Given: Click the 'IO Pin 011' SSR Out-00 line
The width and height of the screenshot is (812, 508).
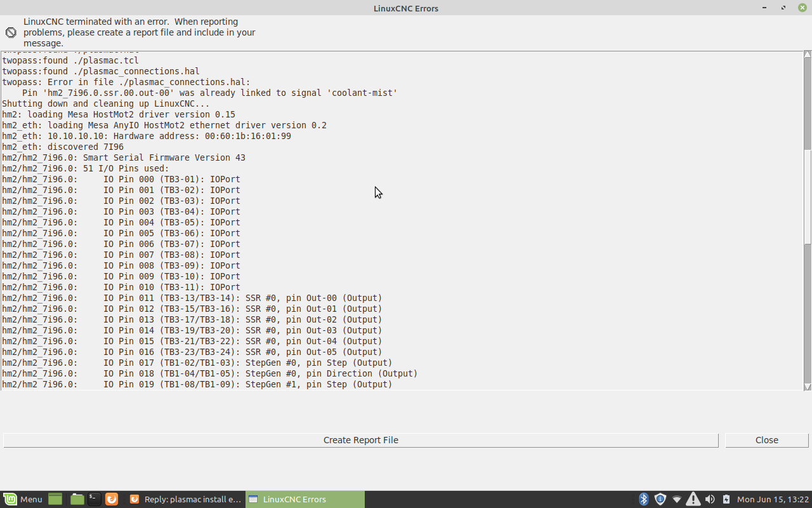Looking at the screenshot, I should coord(192,298).
